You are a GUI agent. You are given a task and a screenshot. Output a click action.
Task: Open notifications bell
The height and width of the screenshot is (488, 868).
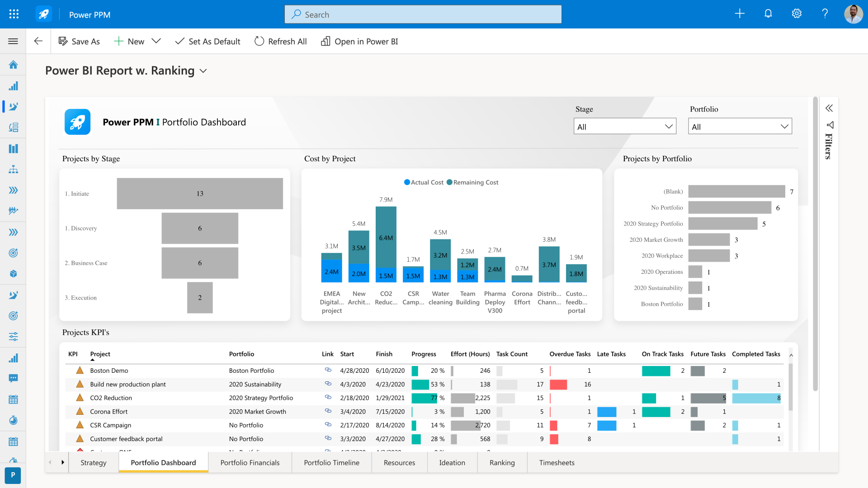768,14
